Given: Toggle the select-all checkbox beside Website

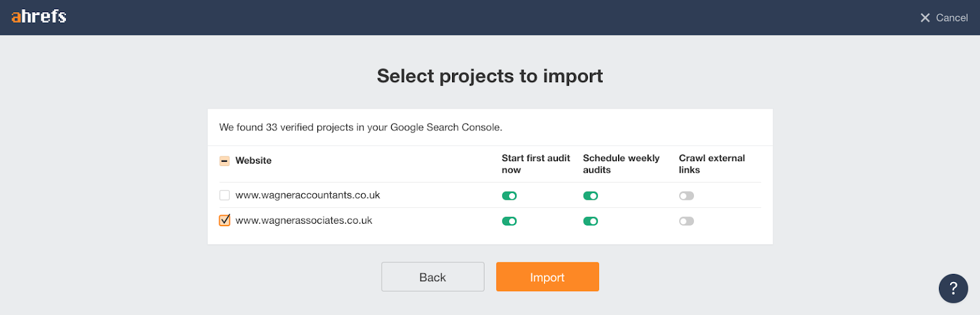Looking at the screenshot, I should click(x=225, y=161).
